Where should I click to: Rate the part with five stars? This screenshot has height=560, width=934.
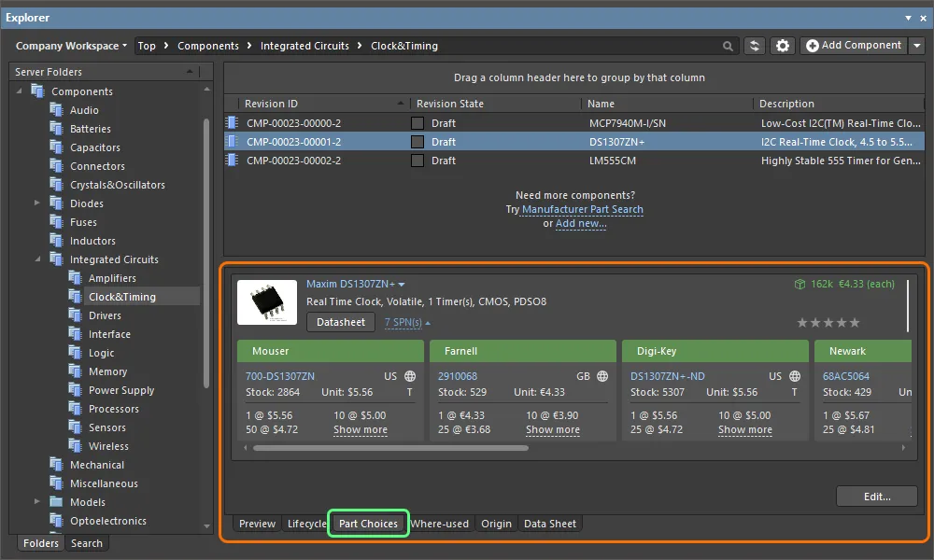tap(855, 323)
